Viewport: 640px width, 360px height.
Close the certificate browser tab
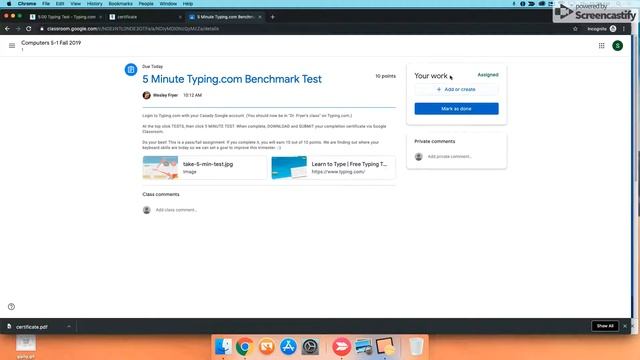pyautogui.click(x=180, y=17)
